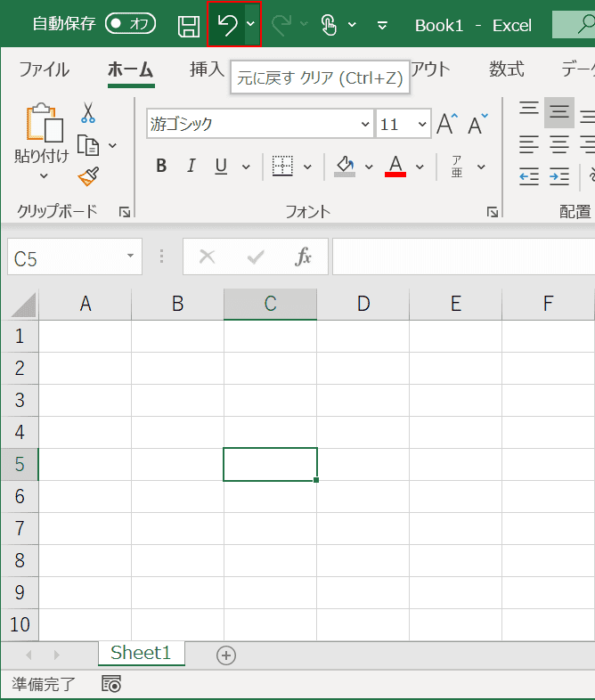Click Increase Font Size icon
The image size is (595, 700).
tap(447, 124)
